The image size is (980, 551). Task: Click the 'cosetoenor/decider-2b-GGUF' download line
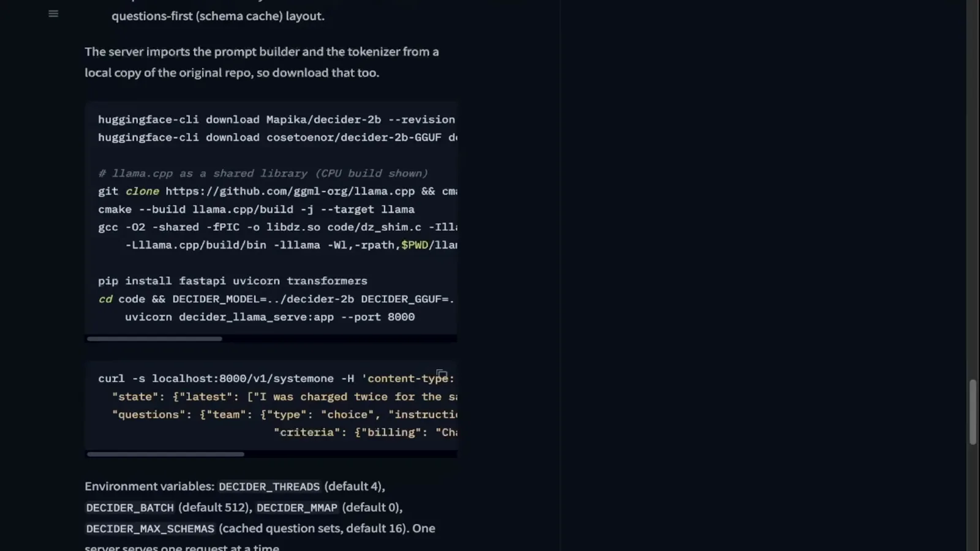tap(277, 137)
